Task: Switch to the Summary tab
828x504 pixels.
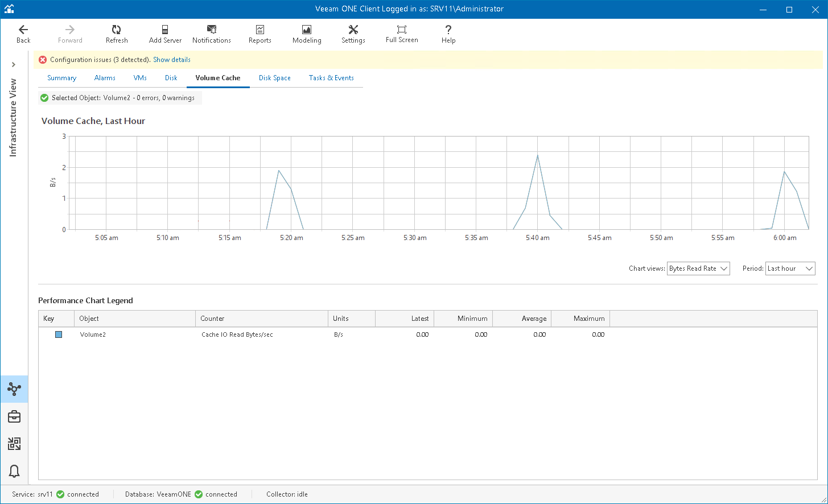Action: pyautogui.click(x=61, y=78)
